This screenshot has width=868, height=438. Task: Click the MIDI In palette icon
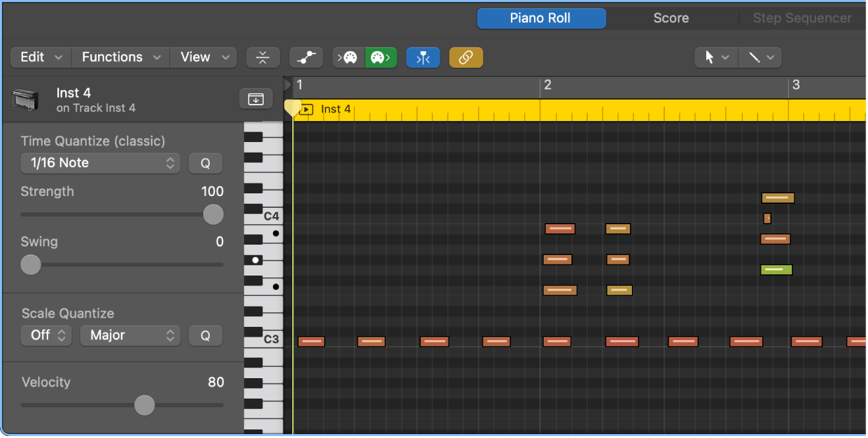[349, 58]
